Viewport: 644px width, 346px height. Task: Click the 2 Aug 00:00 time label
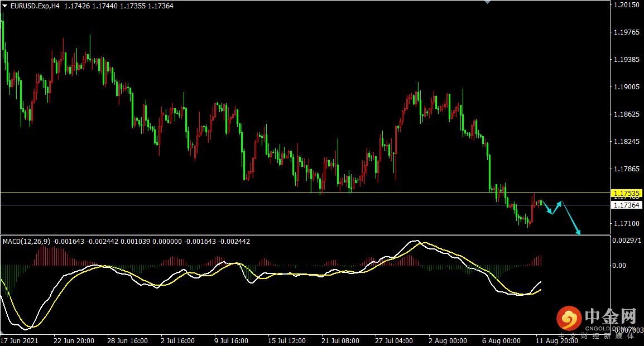click(x=448, y=340)
